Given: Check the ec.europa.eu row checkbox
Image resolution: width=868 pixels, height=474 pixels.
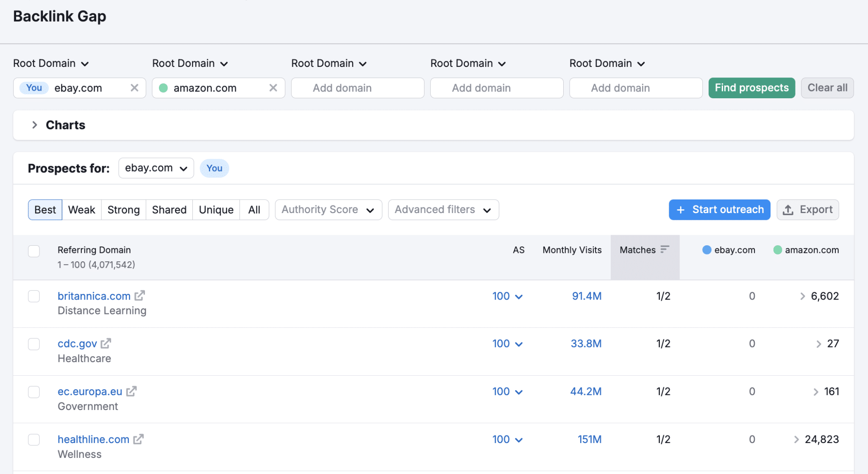Looking at the screenshot, I should click(x=34, y=392).
